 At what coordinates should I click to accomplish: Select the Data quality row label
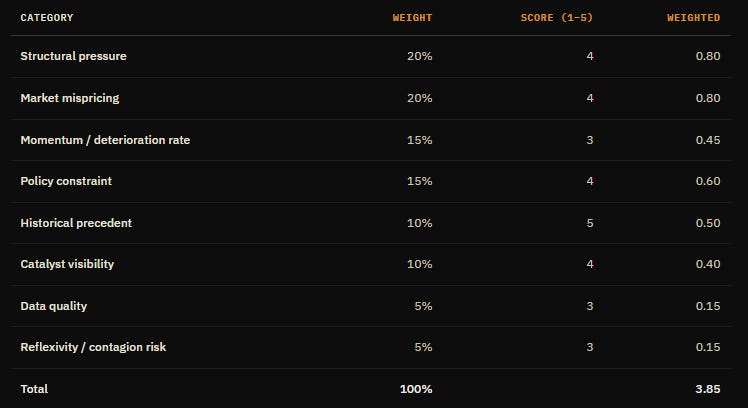pyautogui.click(x=53, y=306)
